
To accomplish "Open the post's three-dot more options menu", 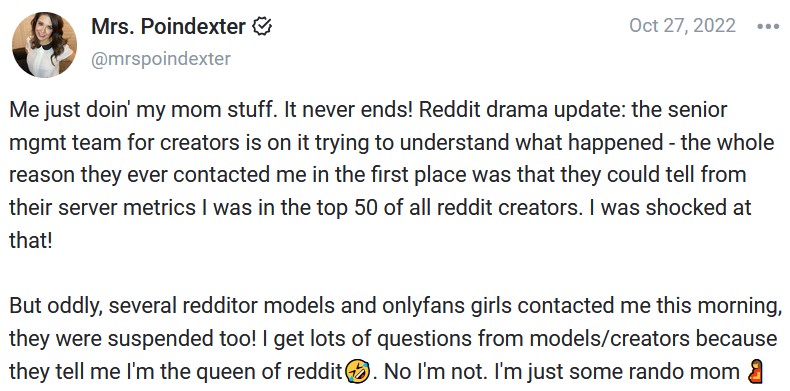I will [768, 27].
